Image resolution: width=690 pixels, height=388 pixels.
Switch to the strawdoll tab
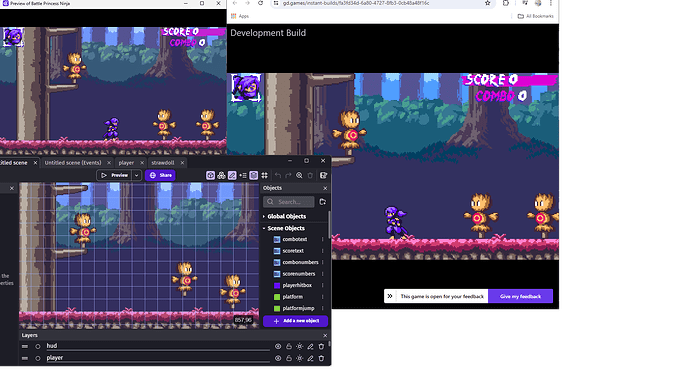click(163, 163)
